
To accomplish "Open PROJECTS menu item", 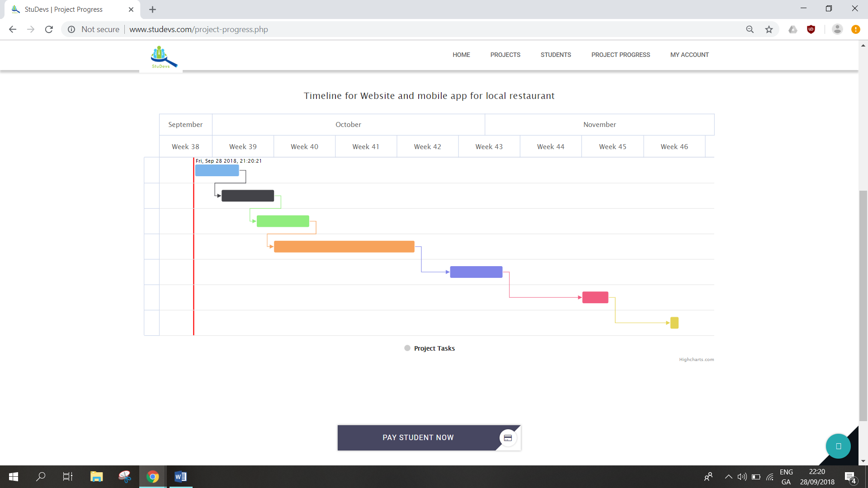I will click(x=505, y=55).
